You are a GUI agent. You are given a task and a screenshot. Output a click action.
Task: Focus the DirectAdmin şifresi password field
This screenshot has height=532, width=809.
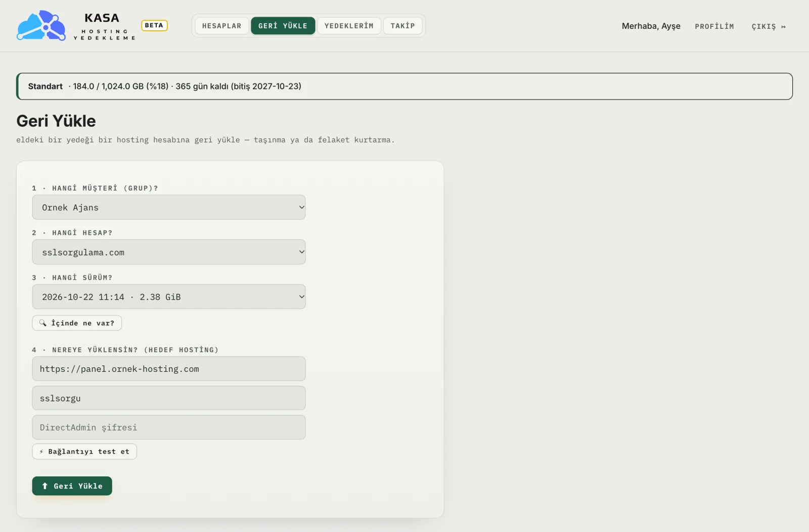[x=169, y=427]
